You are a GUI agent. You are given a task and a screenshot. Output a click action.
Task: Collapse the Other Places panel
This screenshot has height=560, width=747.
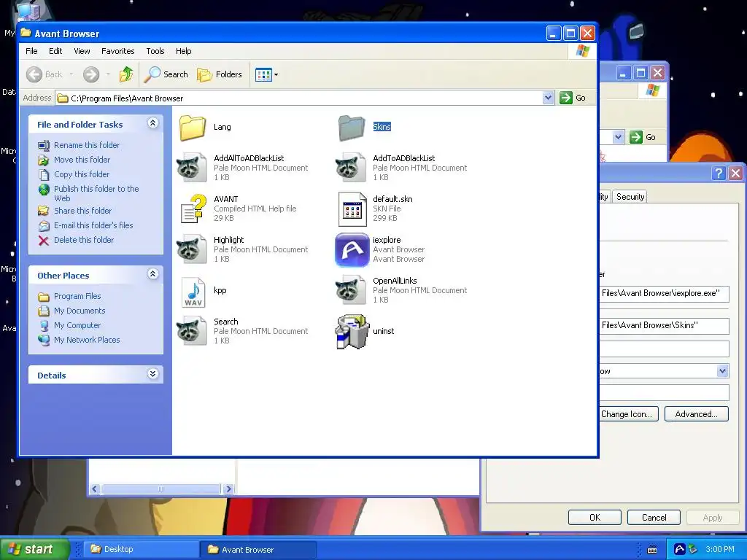153,274
